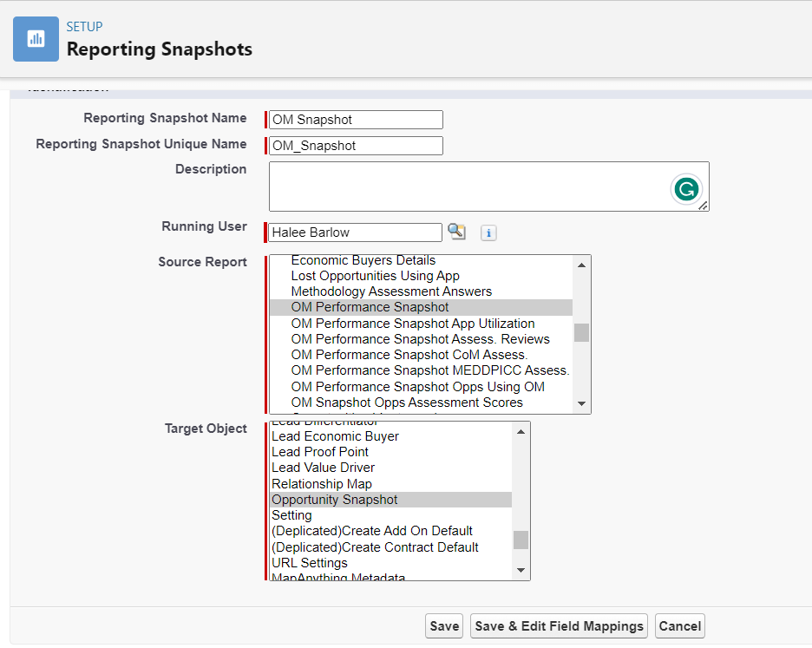The image size is (812, 648).
Task: Click the Grammarly icon in Description
Action: click(x=686, y=189)
